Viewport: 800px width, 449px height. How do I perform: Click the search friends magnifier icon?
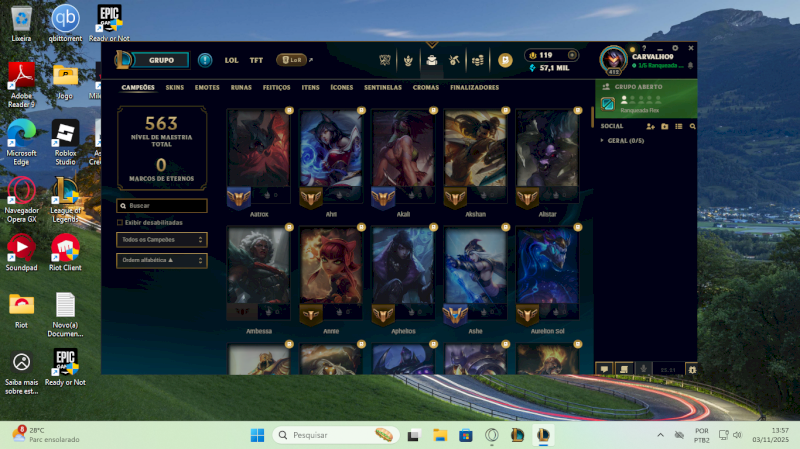click(x=692, y=126)
